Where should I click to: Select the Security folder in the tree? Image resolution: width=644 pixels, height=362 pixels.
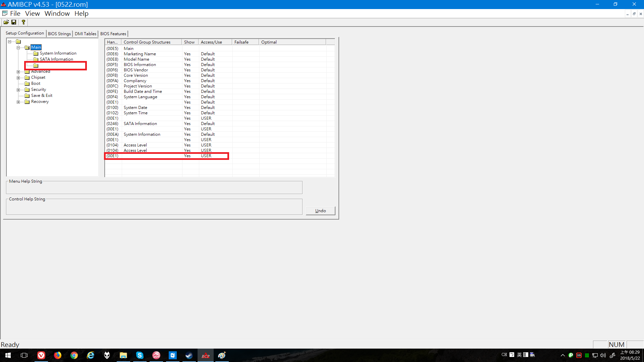point(39,89)
